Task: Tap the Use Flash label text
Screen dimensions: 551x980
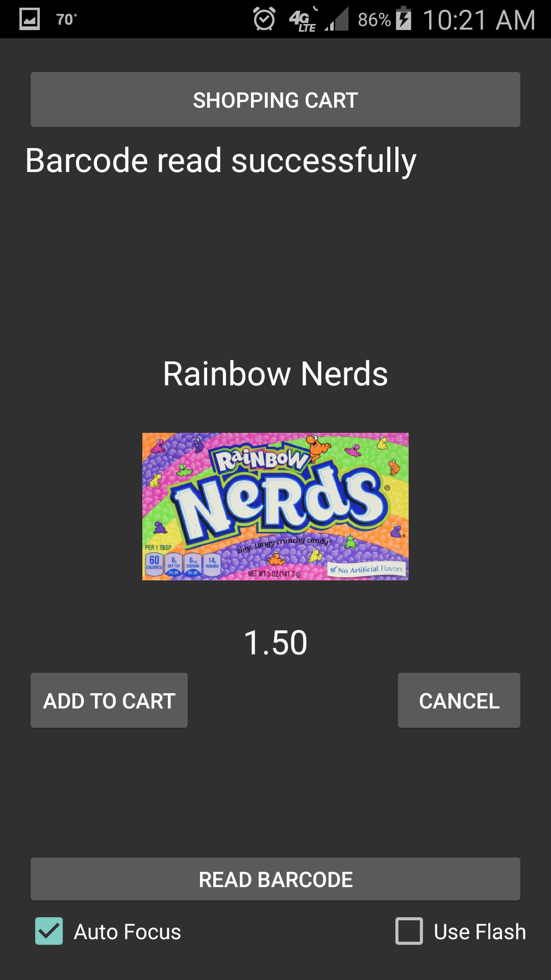Action: tap(480, 932)
